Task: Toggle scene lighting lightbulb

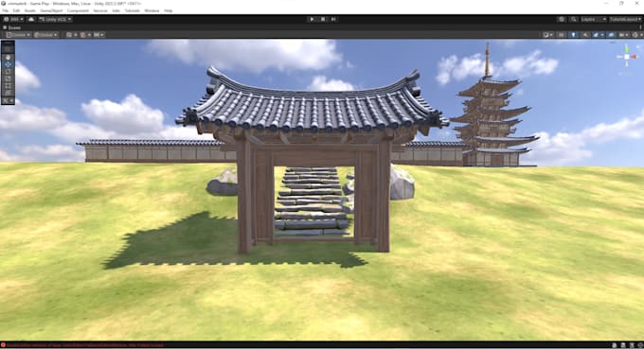Action: tap(573, 35)
